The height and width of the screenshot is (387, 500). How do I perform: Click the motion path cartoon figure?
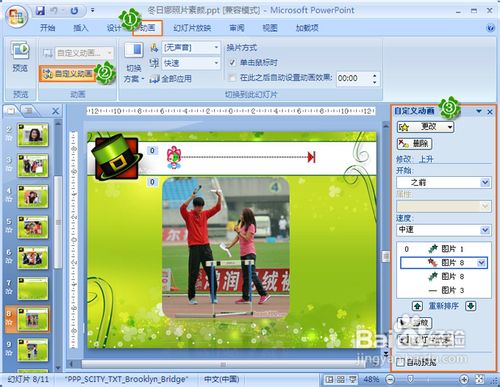174,158
